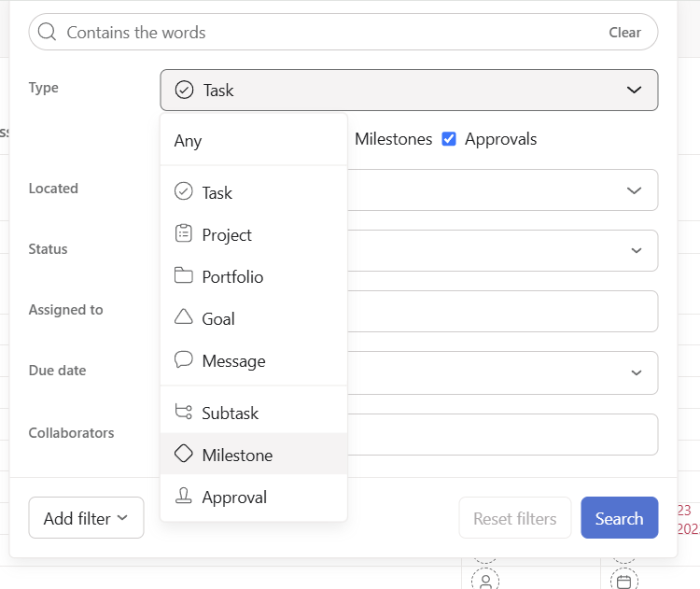The image size is (700, 589).
Task: Click the Approval stamp icon
Action: click(184, 497)
